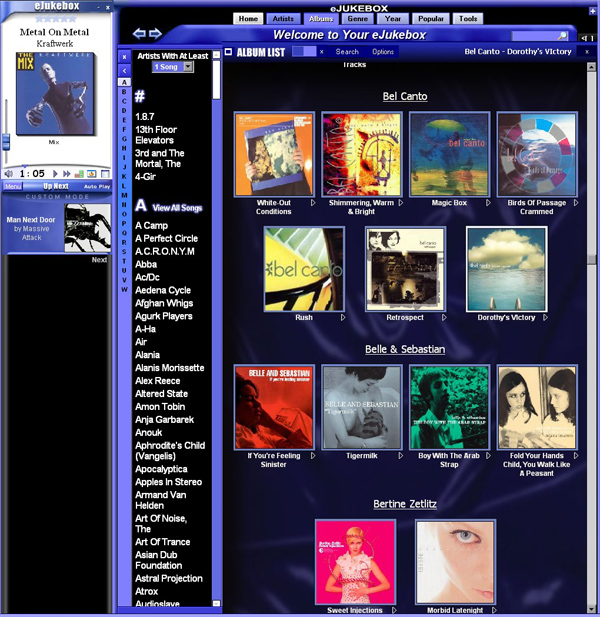This screenshot has height=617, width=600.
Task: Switch to the Genre tab
Action: (x=358, y=18)
